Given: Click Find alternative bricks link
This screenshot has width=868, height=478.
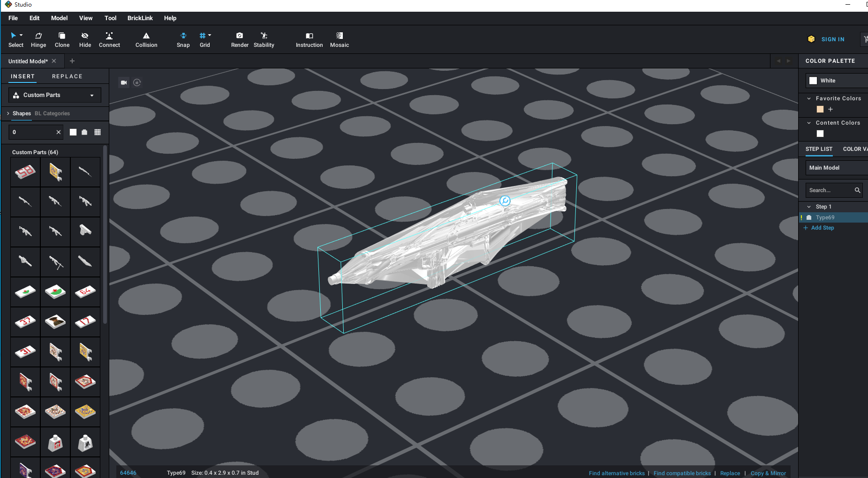Looking at the screenshot, I should (x=617, y=473).
